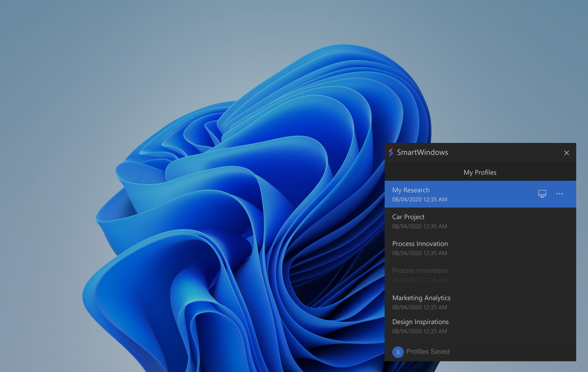Click the Profiles Saved label

428,352
